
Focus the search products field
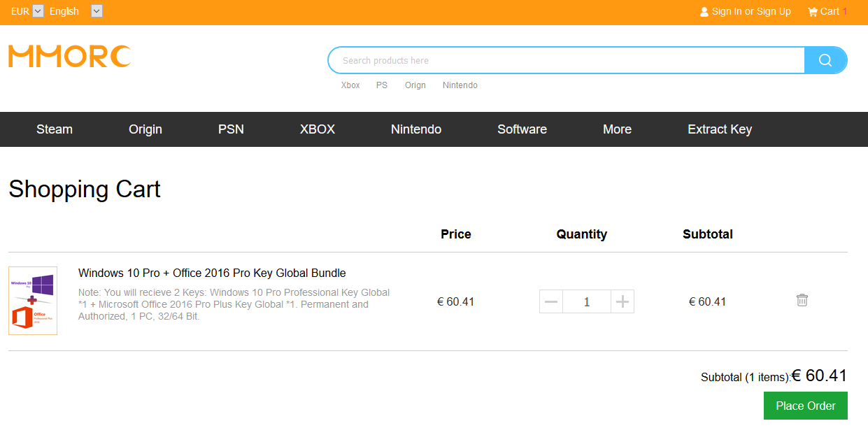567,61
